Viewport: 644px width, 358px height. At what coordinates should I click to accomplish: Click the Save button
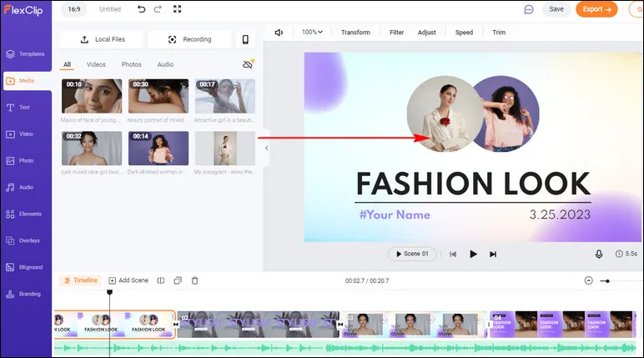556,9
